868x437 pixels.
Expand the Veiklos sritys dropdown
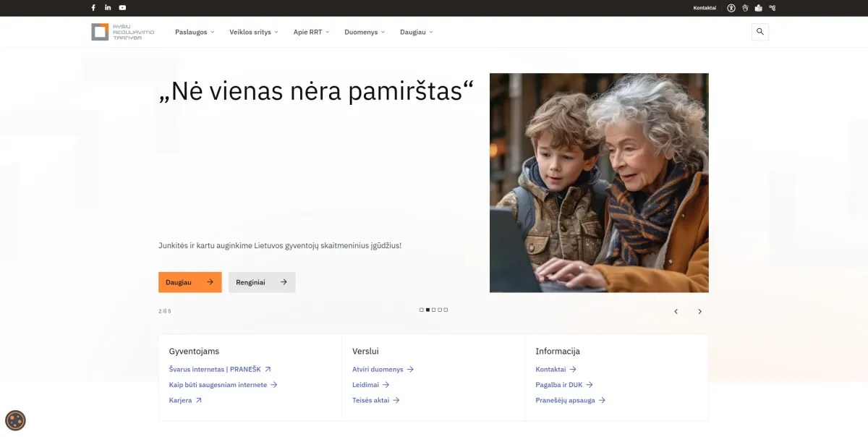tap(253, 33)
